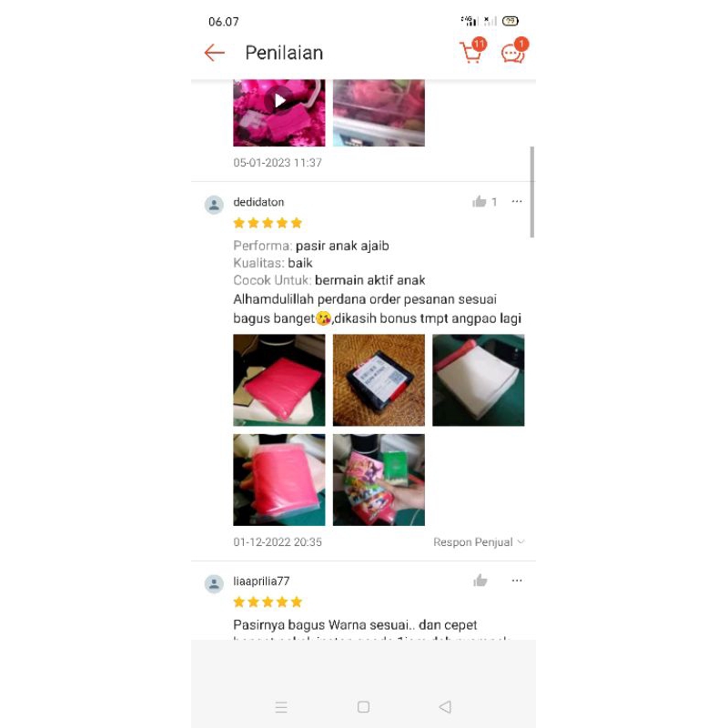Image resolution: width=728 pixels, height=728 pixels.
Task: Open dedidaton's profile avatar
Action: (214, 205)
